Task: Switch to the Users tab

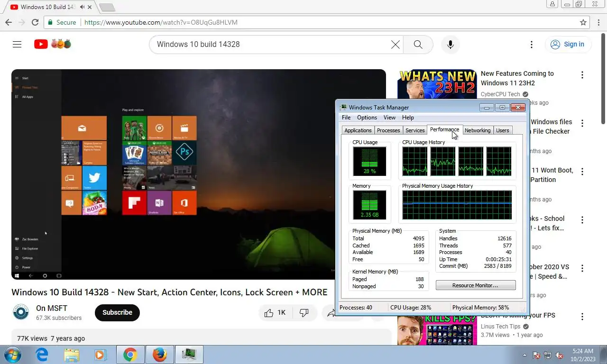Action: coord(503,130)
